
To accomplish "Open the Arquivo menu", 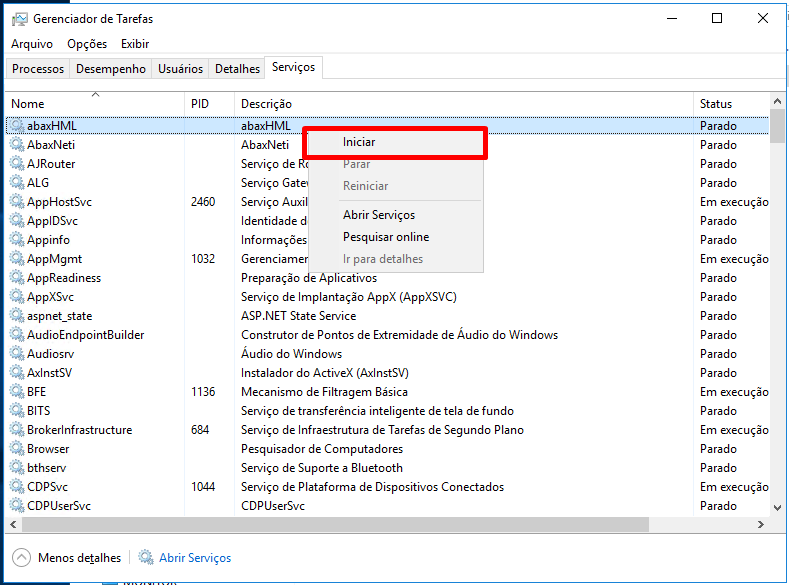I will (x=32, y=44).
